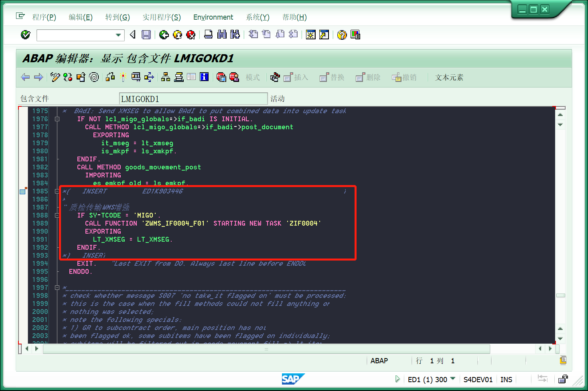Click the SAP menu icon left of 程序(P)

point(20,16)
